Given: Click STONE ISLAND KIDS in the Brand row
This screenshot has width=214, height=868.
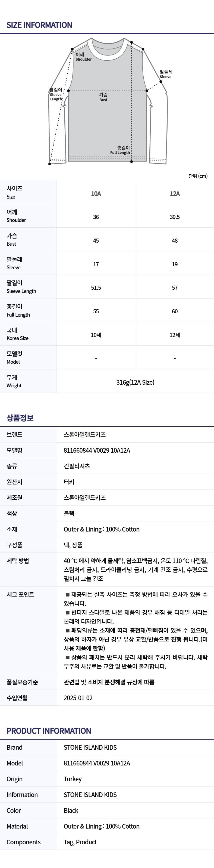Looking at the screenshot, I should point(90,747).
